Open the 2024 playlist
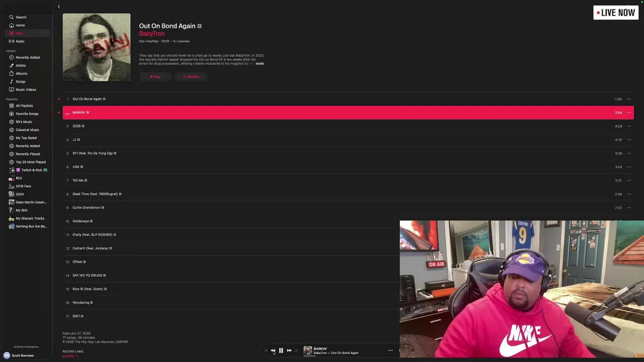 27,194
